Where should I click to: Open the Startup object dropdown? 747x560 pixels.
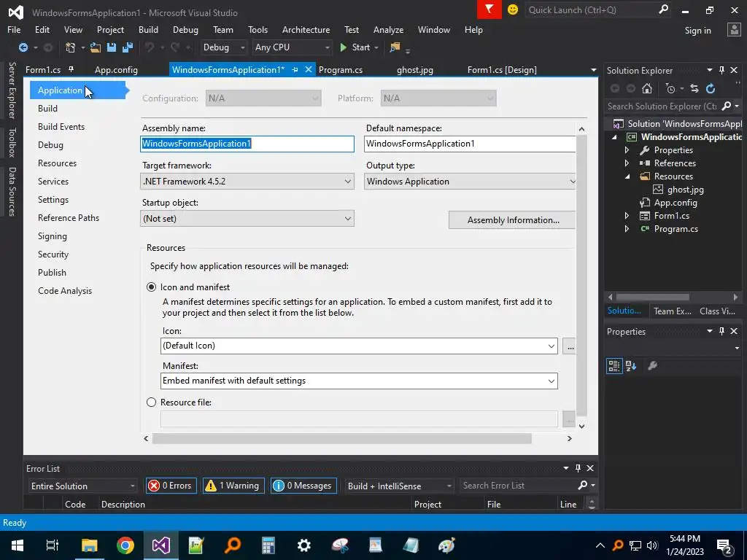point(247,219)
